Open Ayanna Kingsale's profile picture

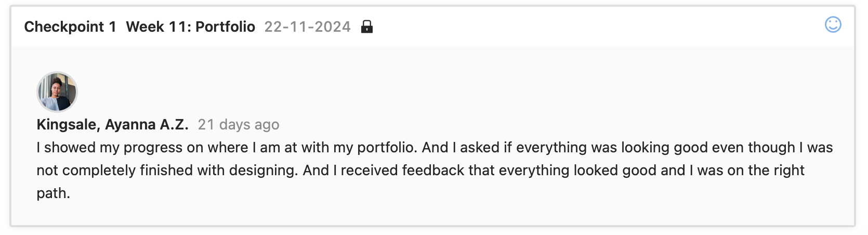click(57, 92)
